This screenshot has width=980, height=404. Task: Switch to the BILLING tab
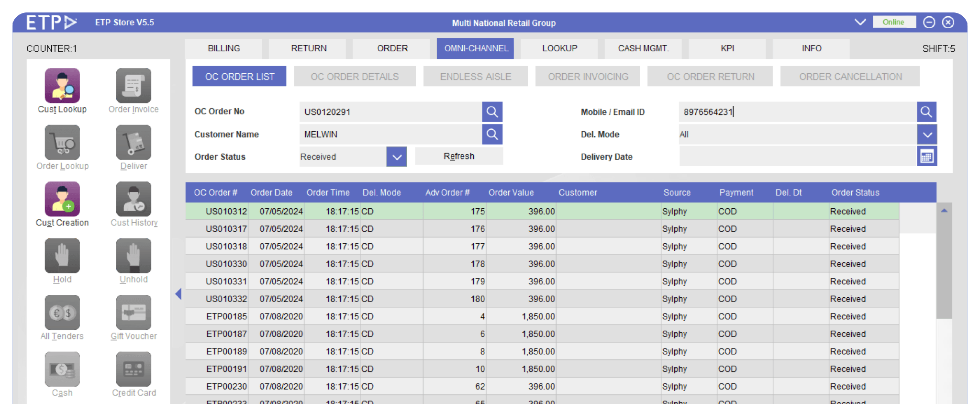coord(223,48)
